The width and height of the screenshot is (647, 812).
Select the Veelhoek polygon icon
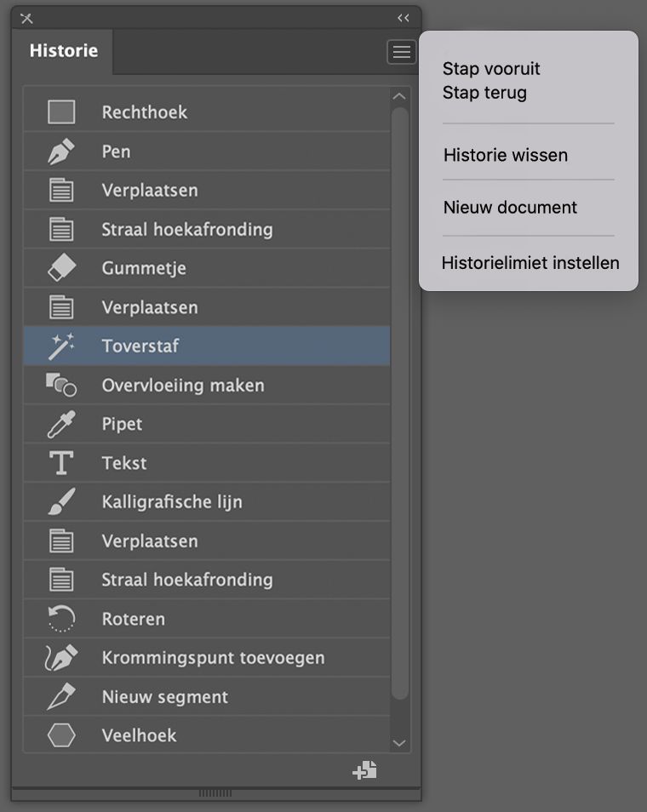(x=61, y=735)
